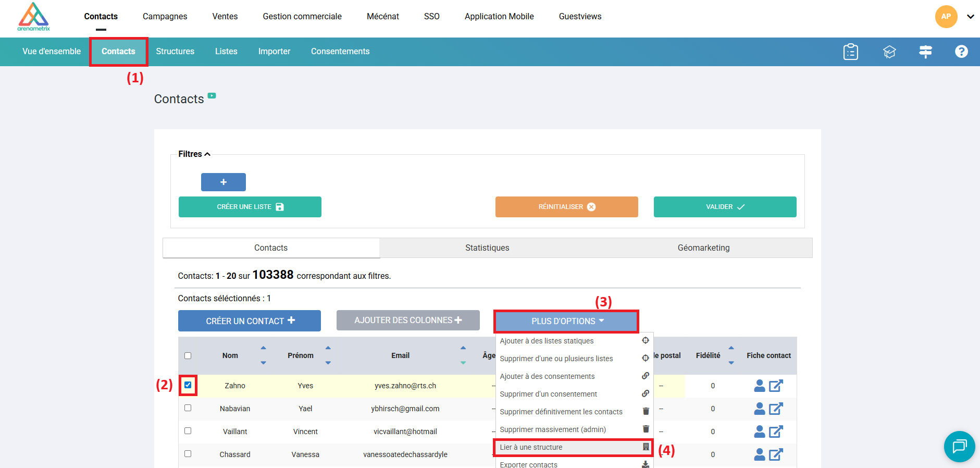Screen dimensions: 980x468
Task: Select the Nabavian row checkbox
Action: (188, 408)
